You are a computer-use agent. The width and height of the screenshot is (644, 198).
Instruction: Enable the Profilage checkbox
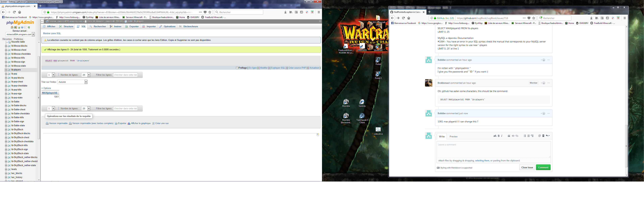pyautogui.click(x=237, y=68)
